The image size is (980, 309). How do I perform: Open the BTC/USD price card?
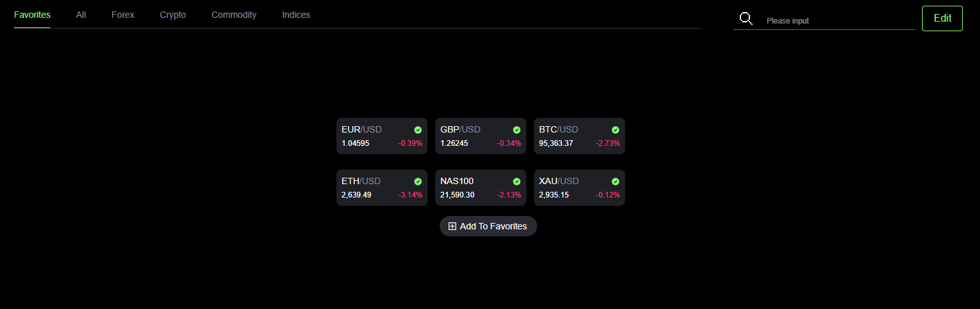[579, 136]
